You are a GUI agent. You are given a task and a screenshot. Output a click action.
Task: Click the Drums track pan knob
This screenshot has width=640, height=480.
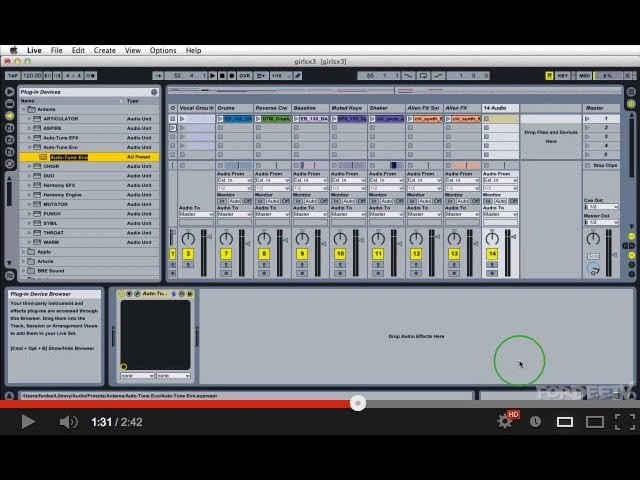226,238
